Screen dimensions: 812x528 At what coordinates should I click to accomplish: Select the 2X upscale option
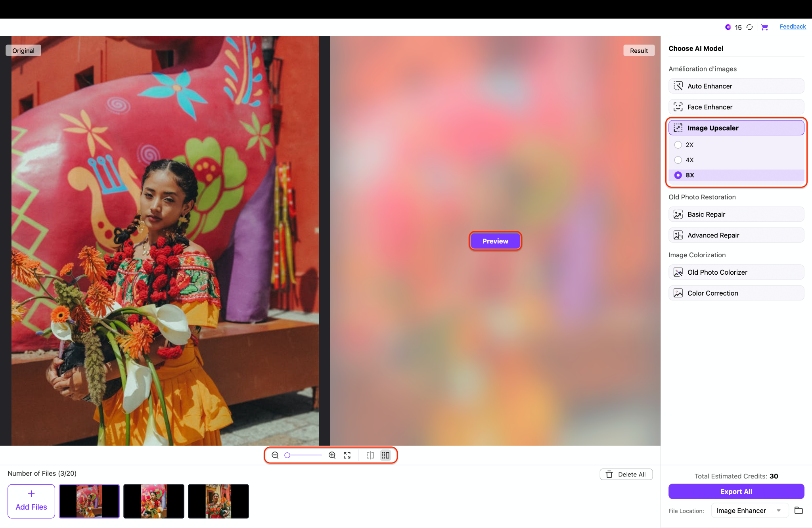coord(678,145)
